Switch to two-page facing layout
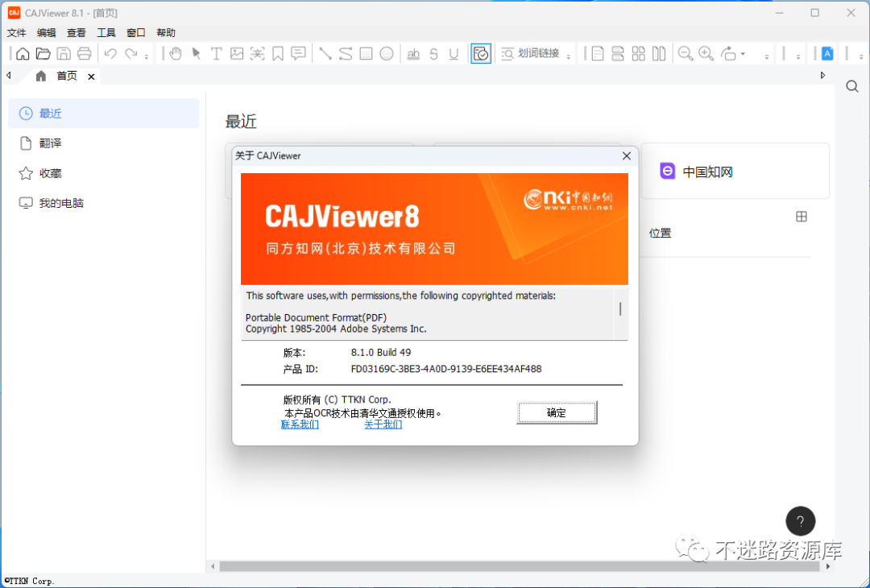The width and height of the screenshot is (870, 588). (x=659, y=54)
